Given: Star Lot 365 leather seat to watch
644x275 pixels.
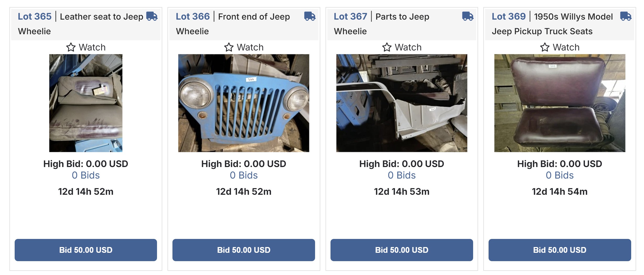Looking at the screenshot, I should (71, 47).
